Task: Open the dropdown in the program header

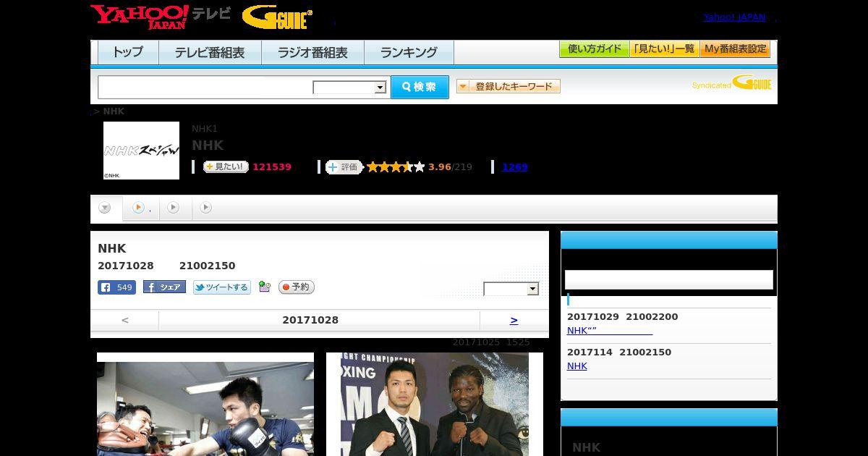Action: coord(511,289)
